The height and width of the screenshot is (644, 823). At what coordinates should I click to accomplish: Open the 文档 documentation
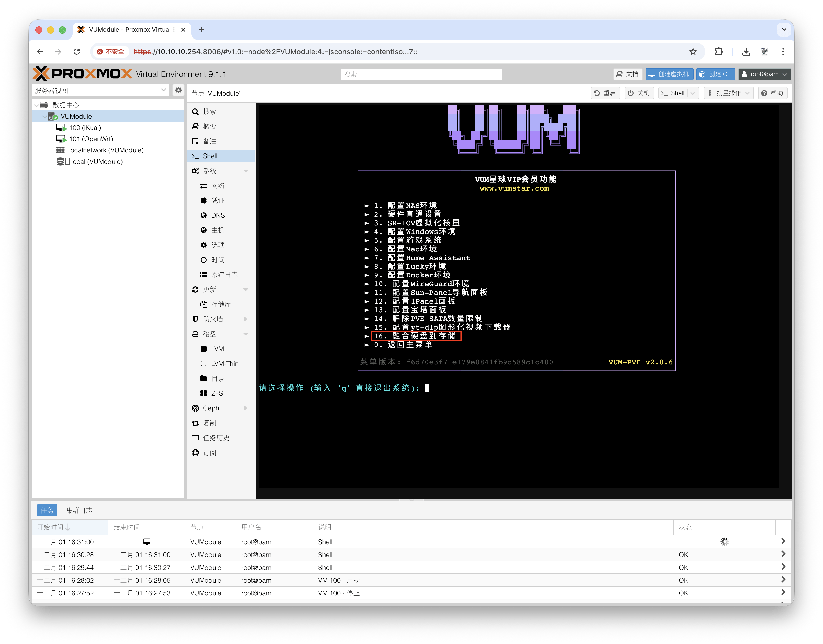click(x=628, y=74)
